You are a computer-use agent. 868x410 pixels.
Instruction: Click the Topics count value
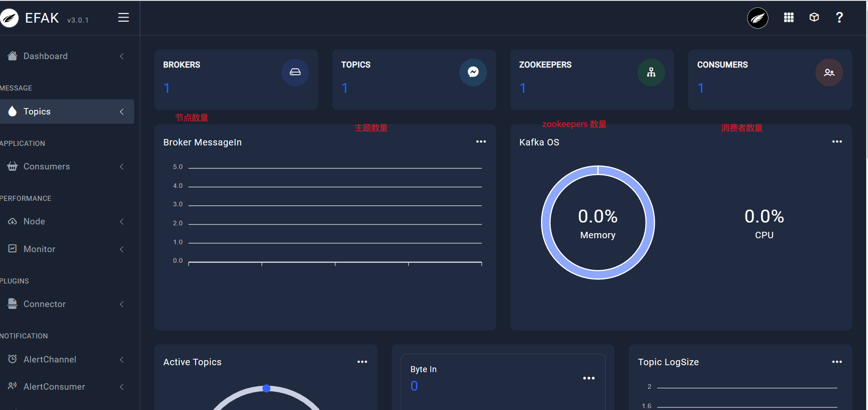tap(345, 88)
